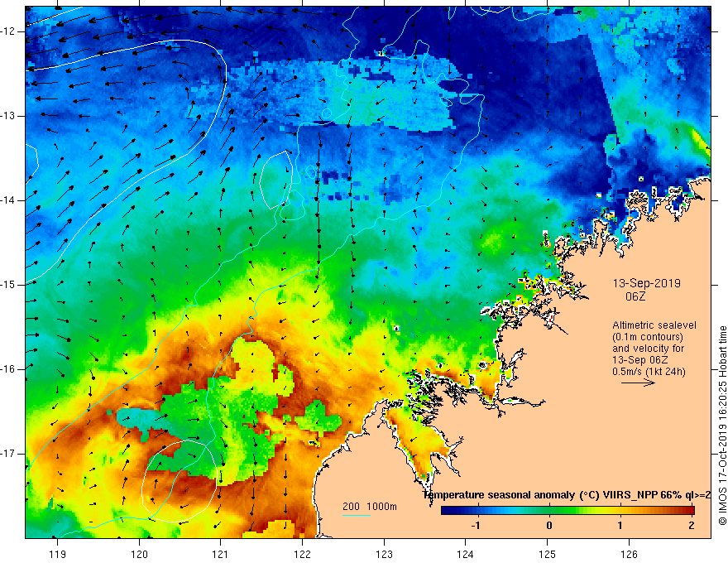Click latitude label -15
Screen dimensions: 728x563
tap(8, 284)
